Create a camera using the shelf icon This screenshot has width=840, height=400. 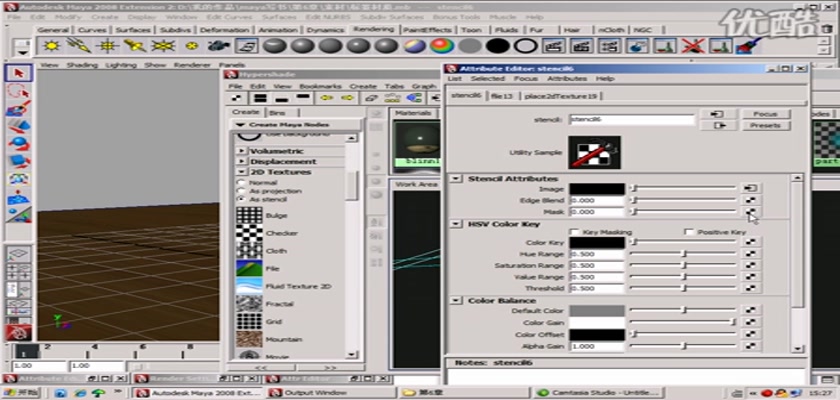point(219,46)
